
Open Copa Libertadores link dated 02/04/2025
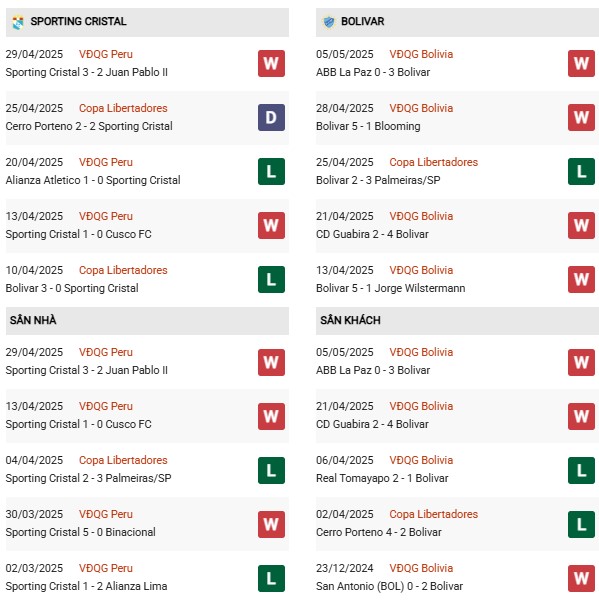pos(433,514)
